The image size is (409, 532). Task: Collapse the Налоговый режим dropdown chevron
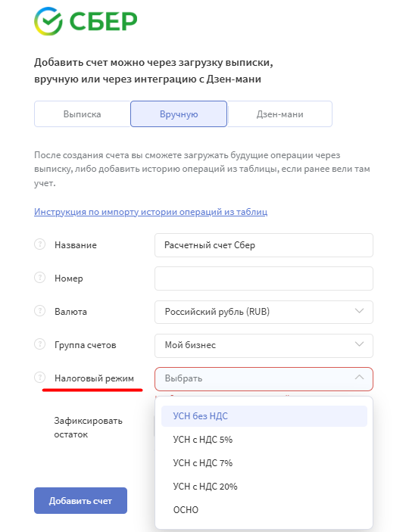(x=360, y=378)
